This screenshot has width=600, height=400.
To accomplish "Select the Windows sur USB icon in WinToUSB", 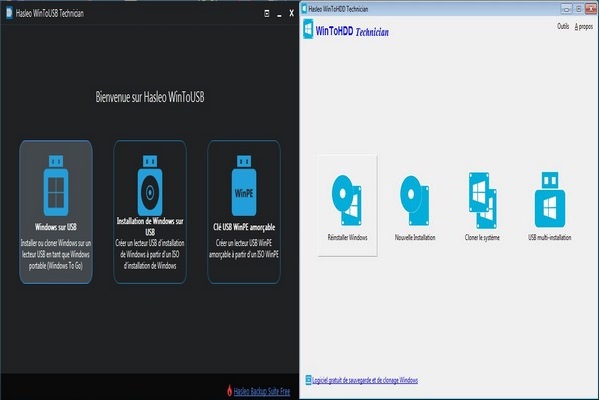I will [x=56, y=186].
